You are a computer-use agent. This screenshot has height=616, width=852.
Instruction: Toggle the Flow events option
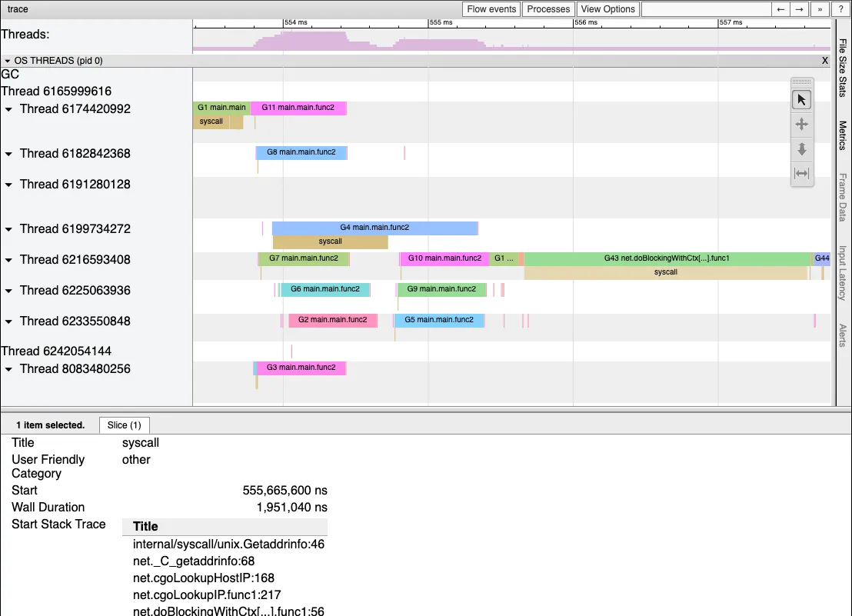(491, 9)
